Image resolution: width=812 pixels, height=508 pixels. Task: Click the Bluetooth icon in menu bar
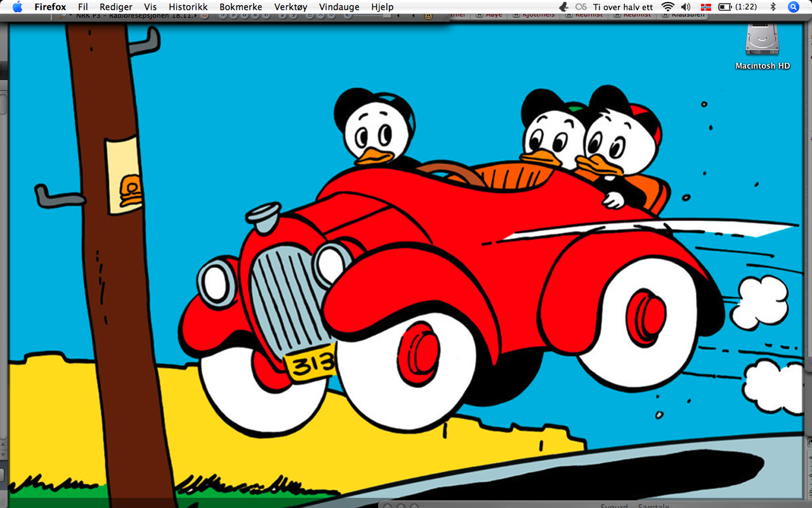point(773,7)
